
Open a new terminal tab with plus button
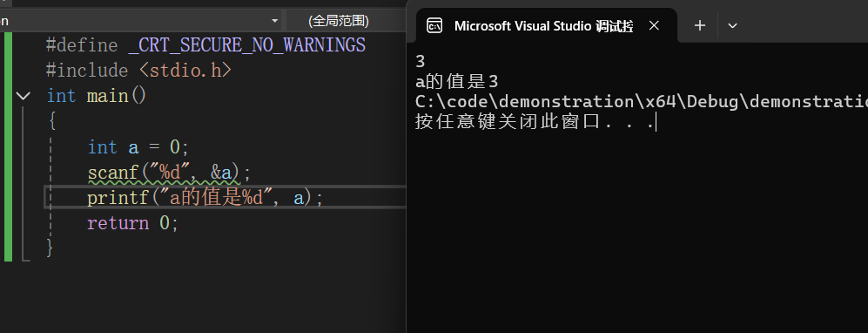pyautogui.click(x=700, y=25)
